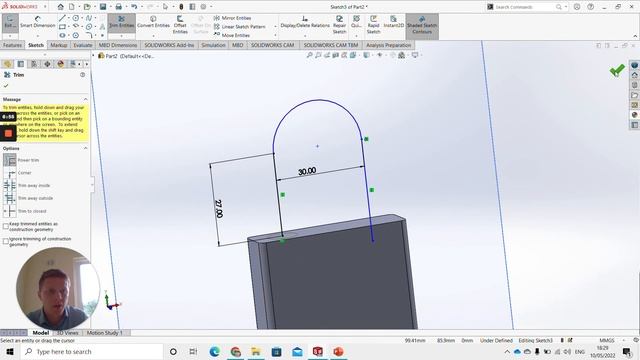Create a new document with the New icon

[71, 7]
